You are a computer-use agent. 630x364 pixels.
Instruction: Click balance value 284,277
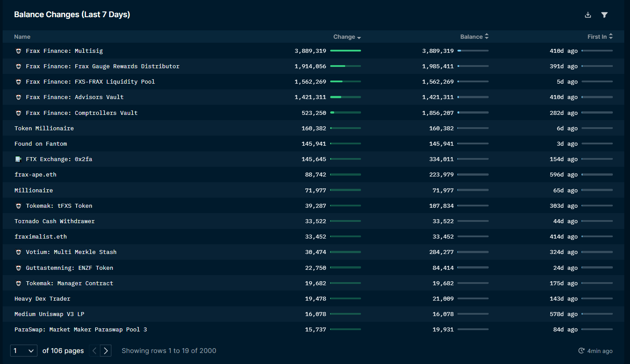click(441, 252)
